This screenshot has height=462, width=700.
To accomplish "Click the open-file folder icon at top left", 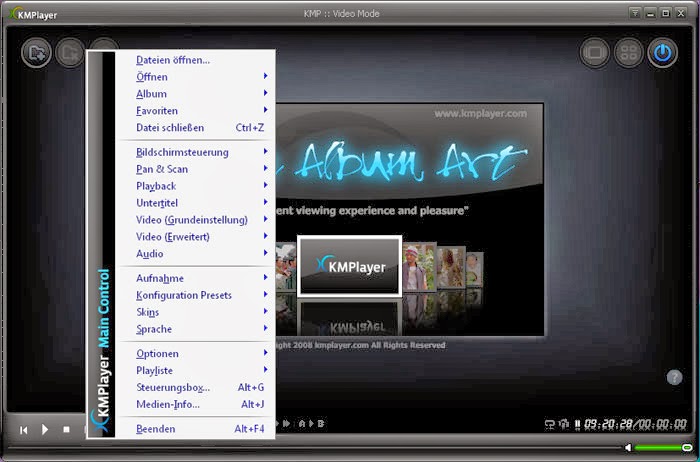I will 36,53.
